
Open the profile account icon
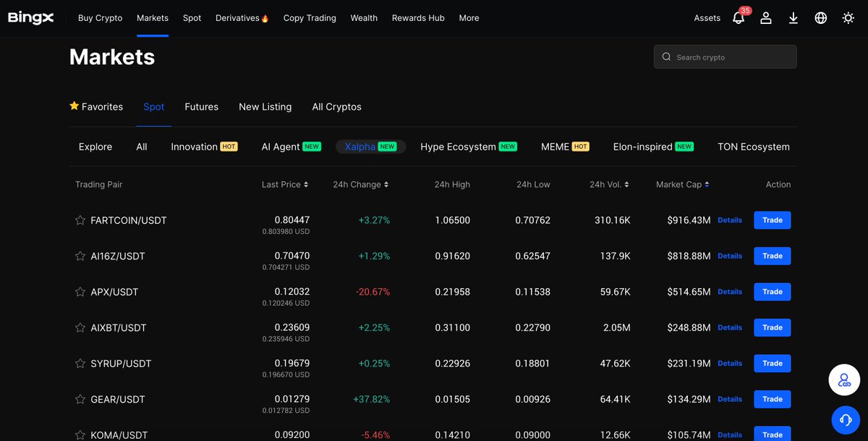click(x=766, y=17)
